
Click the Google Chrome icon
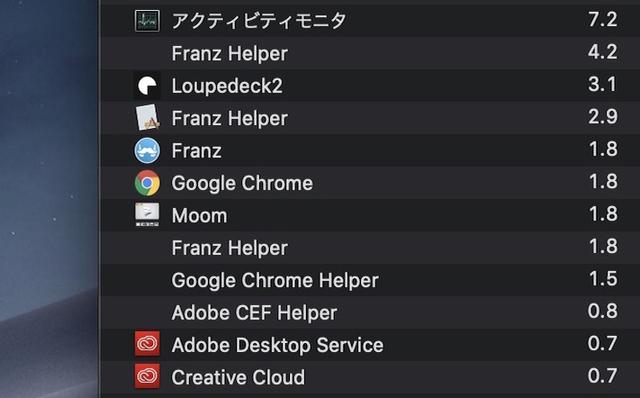(147, 183)
